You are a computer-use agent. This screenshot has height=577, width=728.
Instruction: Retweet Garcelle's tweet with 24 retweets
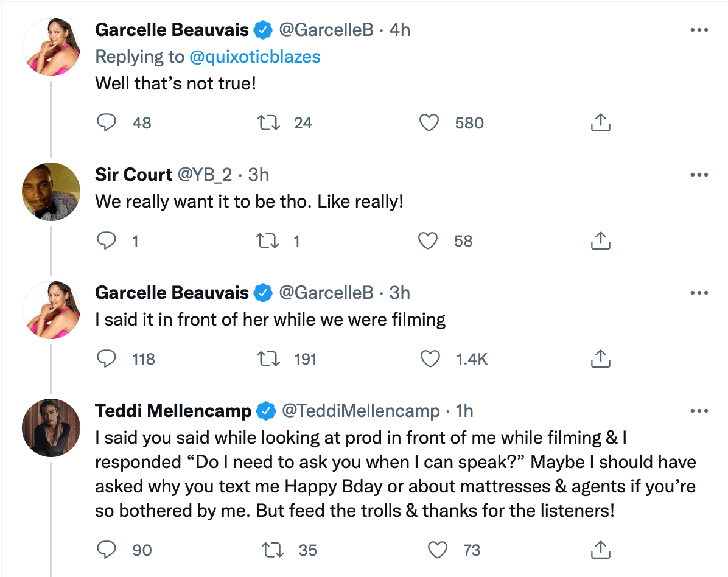click(268, 122)
